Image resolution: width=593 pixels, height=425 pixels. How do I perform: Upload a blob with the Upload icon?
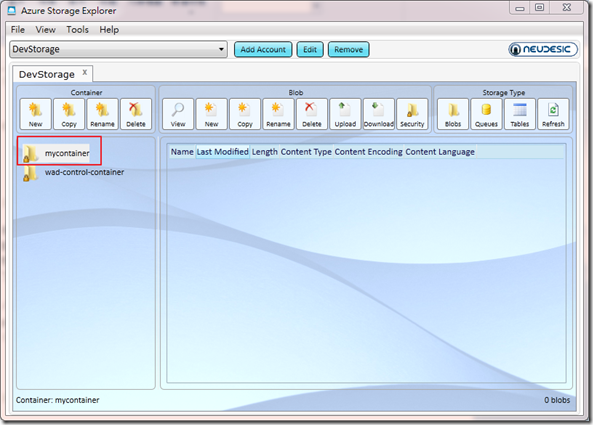click(x=345, y=114)
